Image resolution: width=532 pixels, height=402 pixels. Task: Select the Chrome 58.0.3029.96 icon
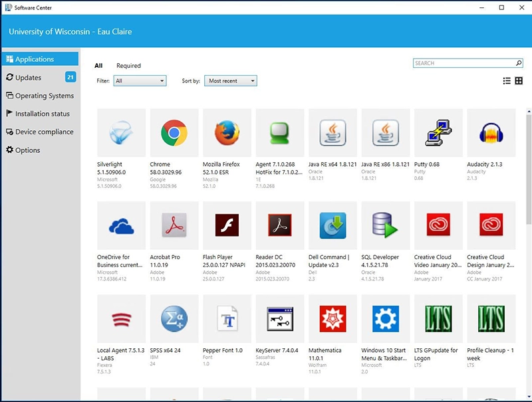[x=174, y=132]
